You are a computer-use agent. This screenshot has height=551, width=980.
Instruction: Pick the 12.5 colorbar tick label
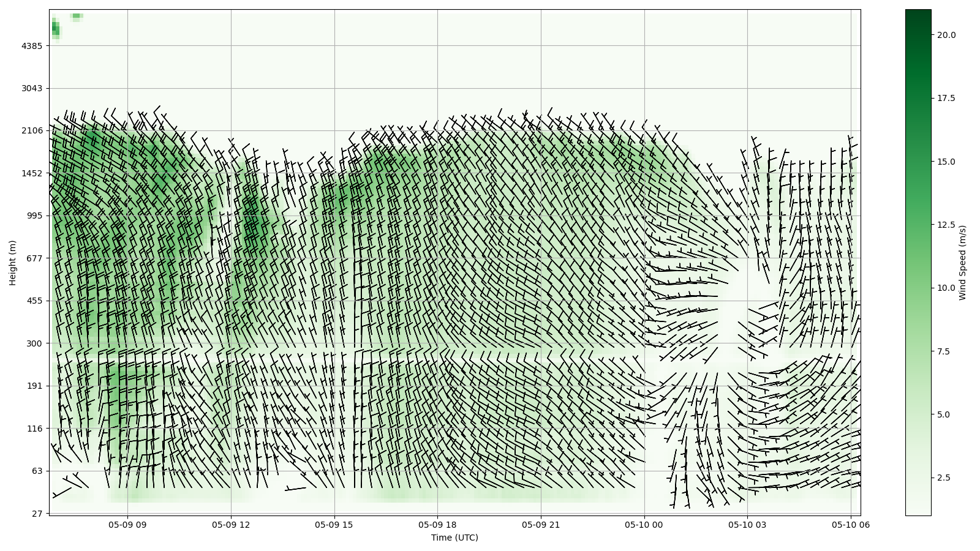(x=946, y=225)
